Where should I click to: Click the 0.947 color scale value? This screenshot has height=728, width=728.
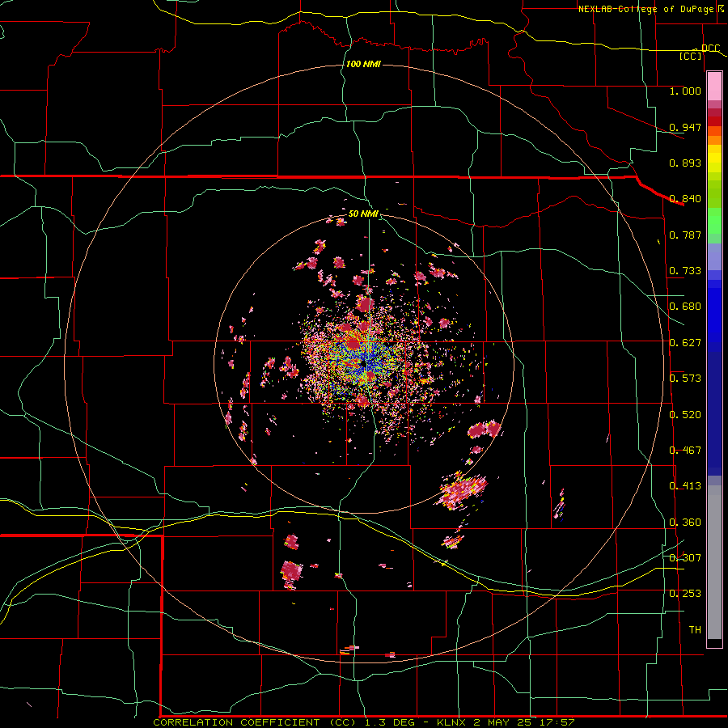(x=685, y=127)
